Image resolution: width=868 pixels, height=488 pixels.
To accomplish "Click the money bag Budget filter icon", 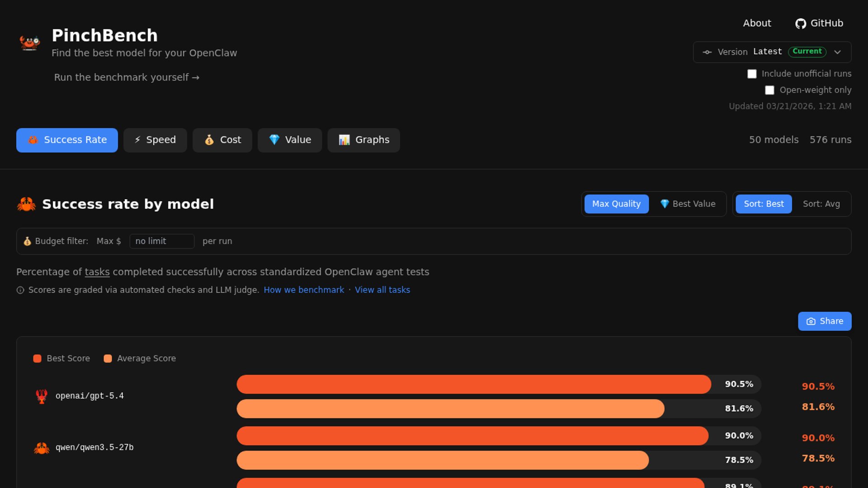I will (x=27, y=241).
